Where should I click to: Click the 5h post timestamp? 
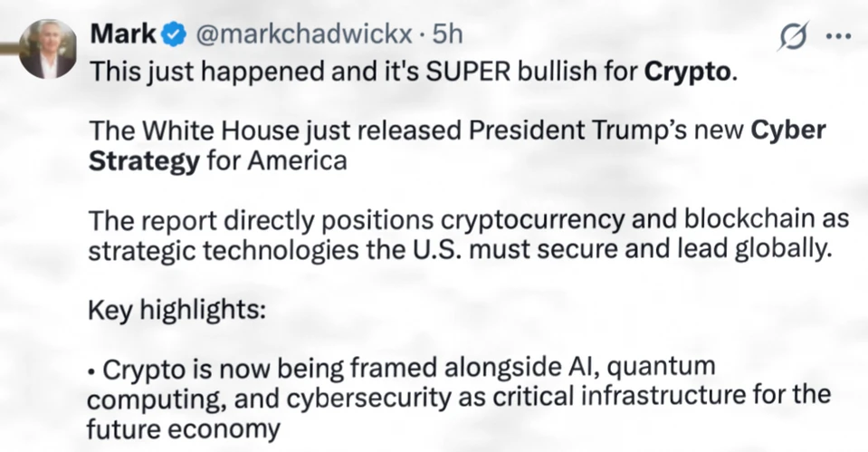(447, 34)
